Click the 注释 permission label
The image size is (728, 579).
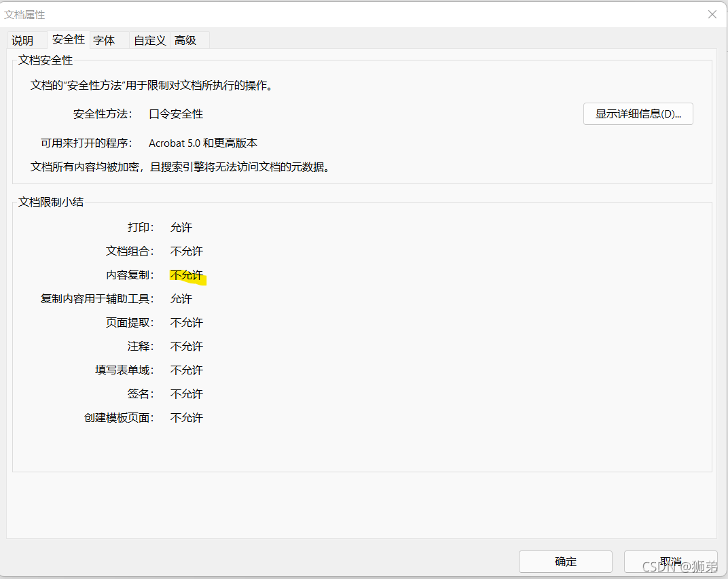(140, 346)
